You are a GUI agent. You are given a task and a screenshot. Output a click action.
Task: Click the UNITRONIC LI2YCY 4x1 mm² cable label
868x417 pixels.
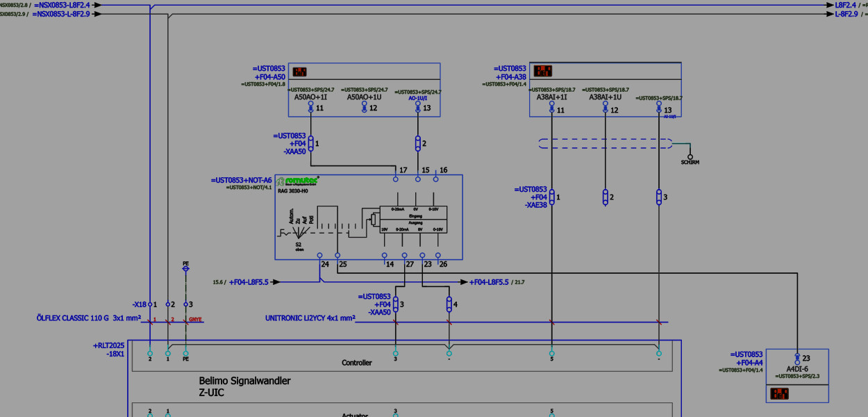pos(310,318)
